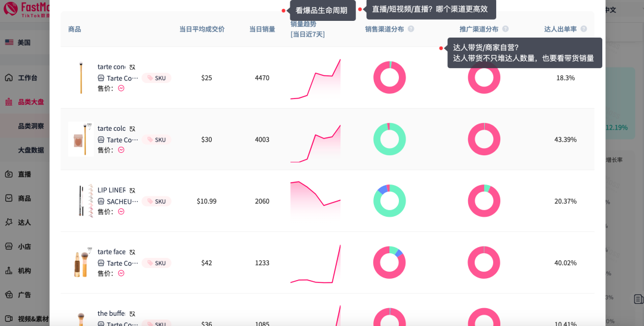Click shop icon in the $30 product row
Image resolution: width=644 pixels, height=326 pixels.
tap(101, 140)
